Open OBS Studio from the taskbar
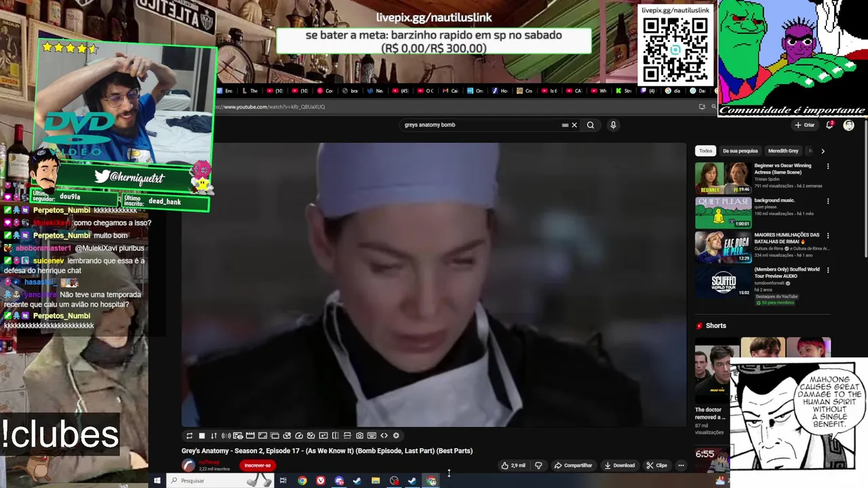 394,481
